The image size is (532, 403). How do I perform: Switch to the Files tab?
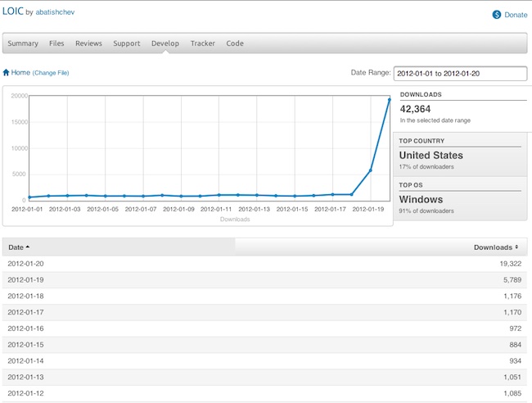(56, 43)
